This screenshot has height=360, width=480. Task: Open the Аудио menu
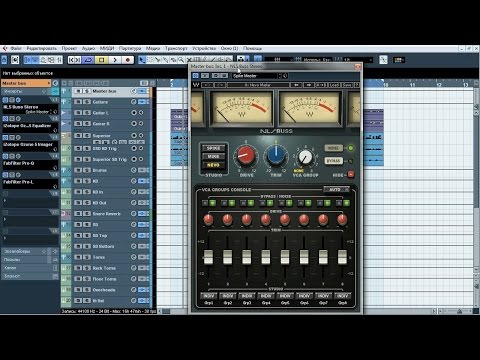coord(88,48)
